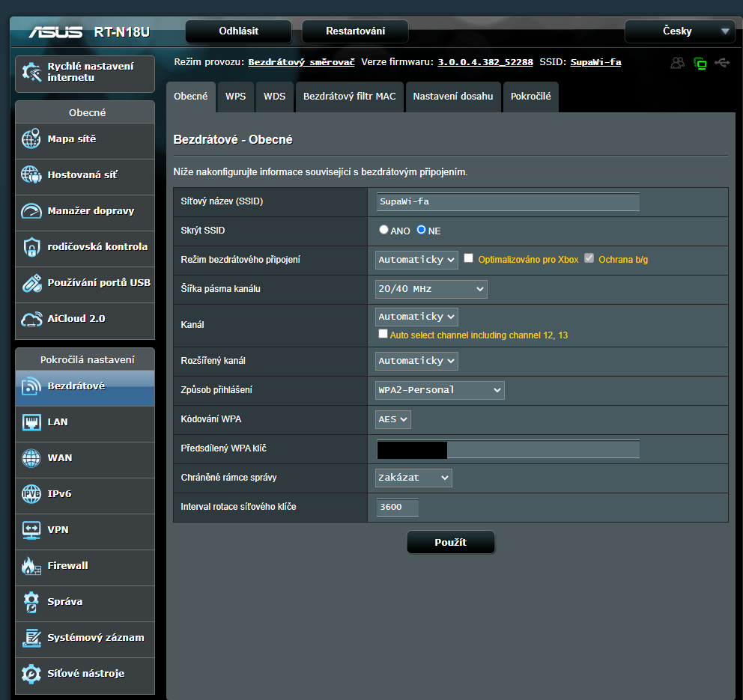743x700 pixels.
Task: Open rodičovská kontrola lock icon
Action: [31, 247]
